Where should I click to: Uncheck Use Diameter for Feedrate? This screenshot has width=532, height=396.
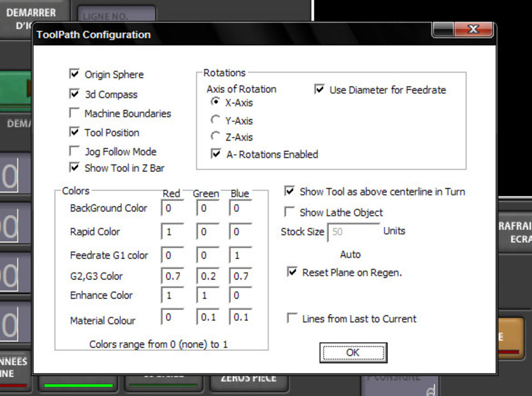coord(320,90)
